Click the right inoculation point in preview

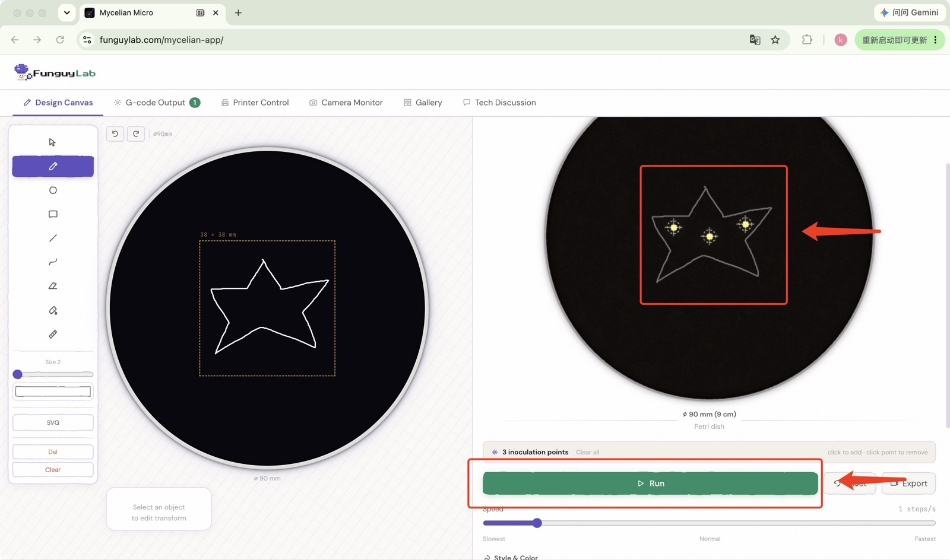point(746,224)
